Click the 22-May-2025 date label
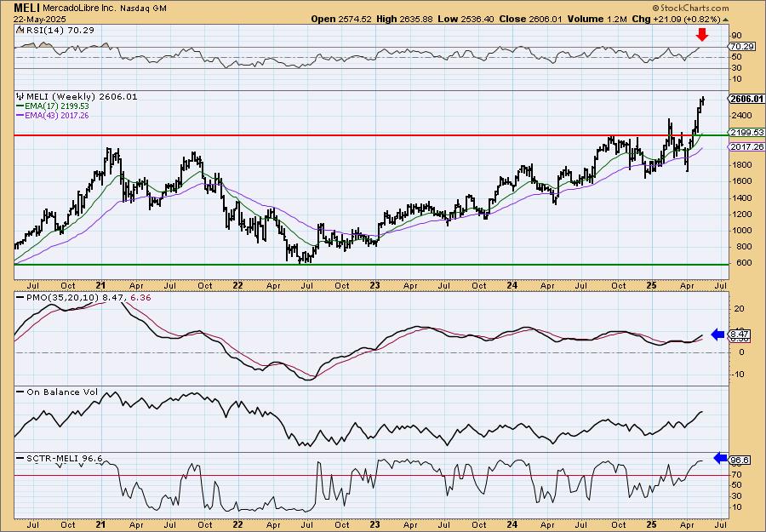This screenshot has height=532, width=766. [37, 19]
